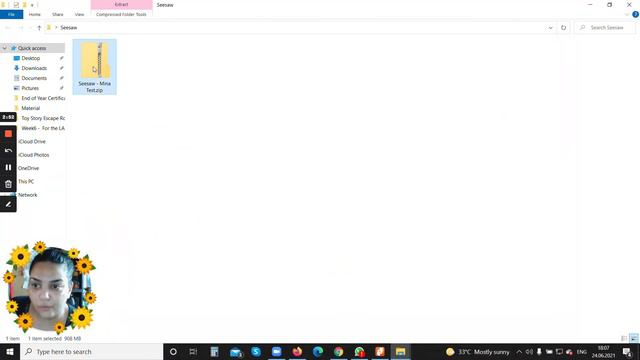Click the recording timer display
Image resolution: width=640 pixels, height=360 pixels.
[8, 117]
